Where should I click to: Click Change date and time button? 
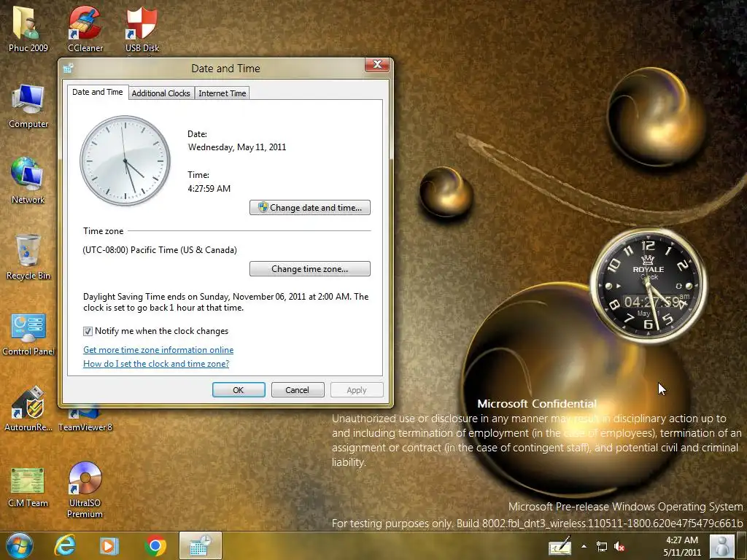pos(309,208)
